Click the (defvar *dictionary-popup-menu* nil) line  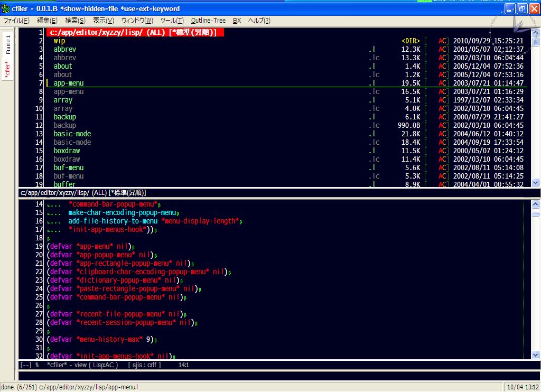(113, 280)
